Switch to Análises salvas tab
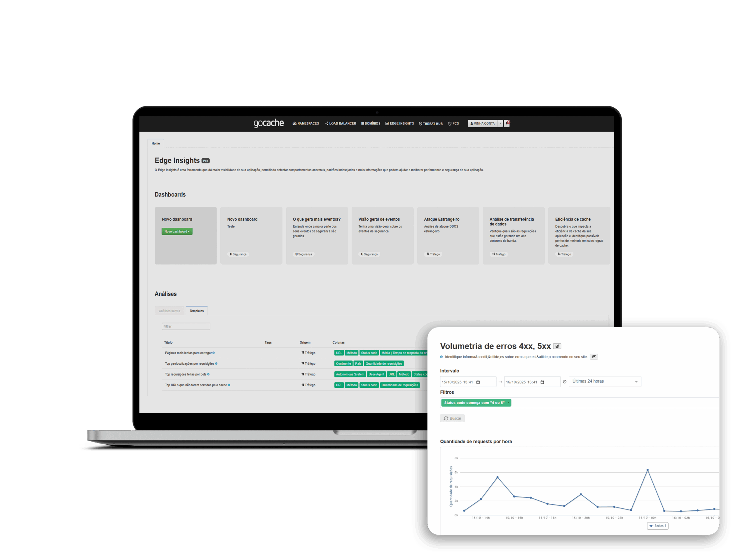Screen dimensions: 747x560 click(x=169, y=311)
